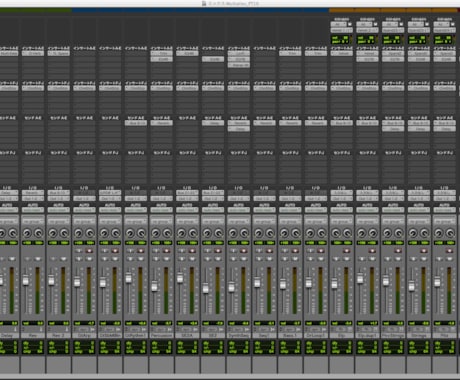Enable input monitoring on Percussion track
This screenshot has width=460, height=380.
tap(156, 251)
